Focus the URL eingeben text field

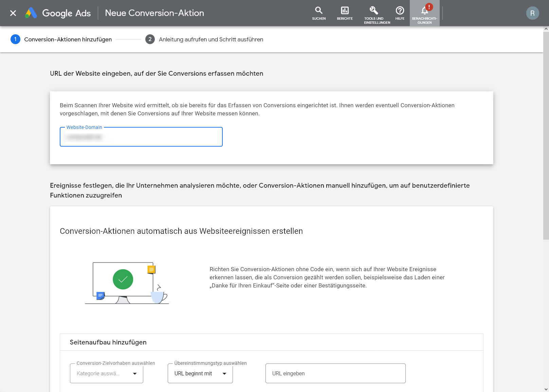click(x=335, y=373)
